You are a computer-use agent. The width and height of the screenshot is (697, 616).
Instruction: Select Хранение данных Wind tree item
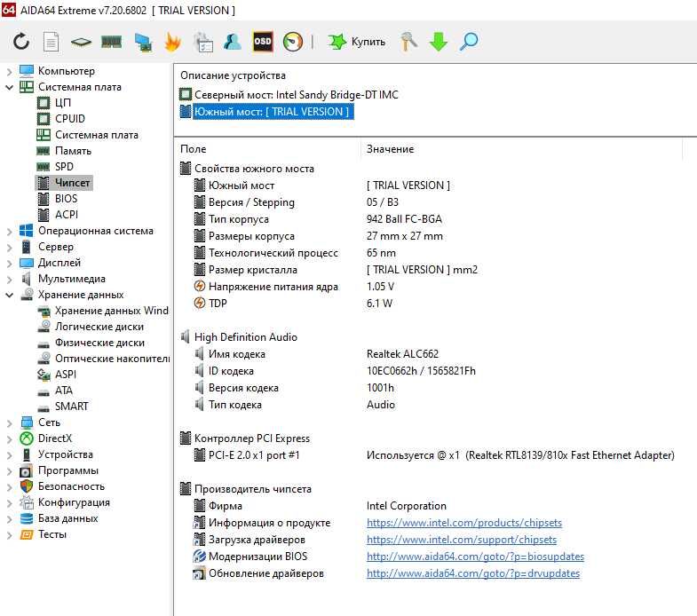112,311
